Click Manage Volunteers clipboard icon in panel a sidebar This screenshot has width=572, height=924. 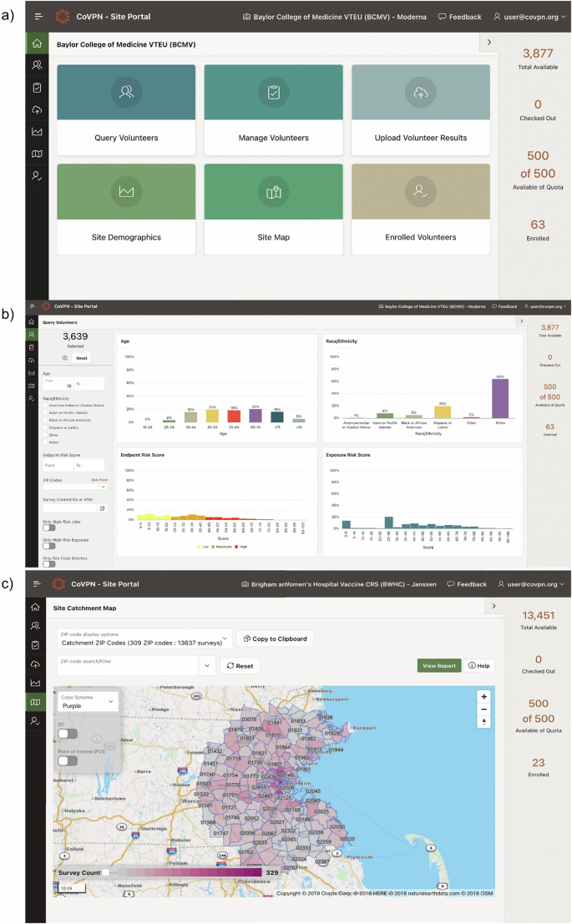[37, 88]
